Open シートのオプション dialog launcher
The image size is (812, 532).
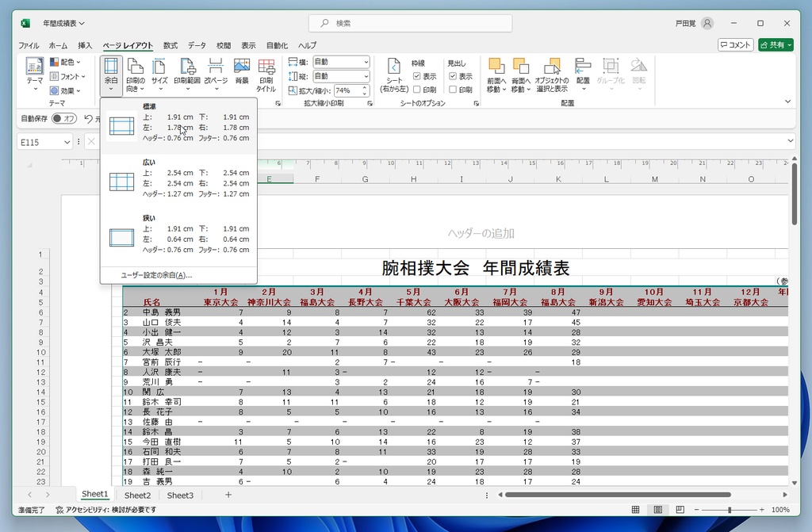tap(476, 104)
